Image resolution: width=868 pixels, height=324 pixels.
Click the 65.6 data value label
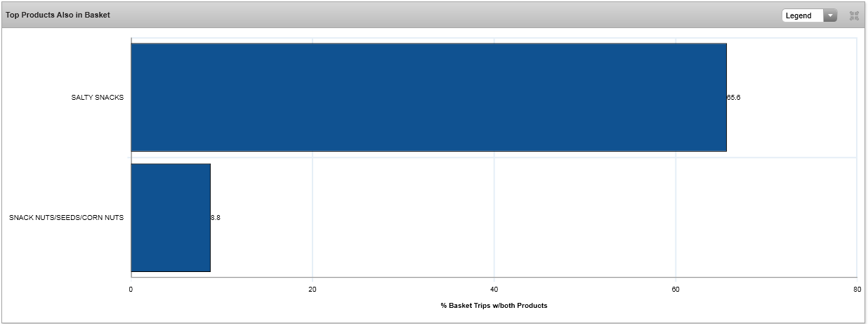[734, 98]
